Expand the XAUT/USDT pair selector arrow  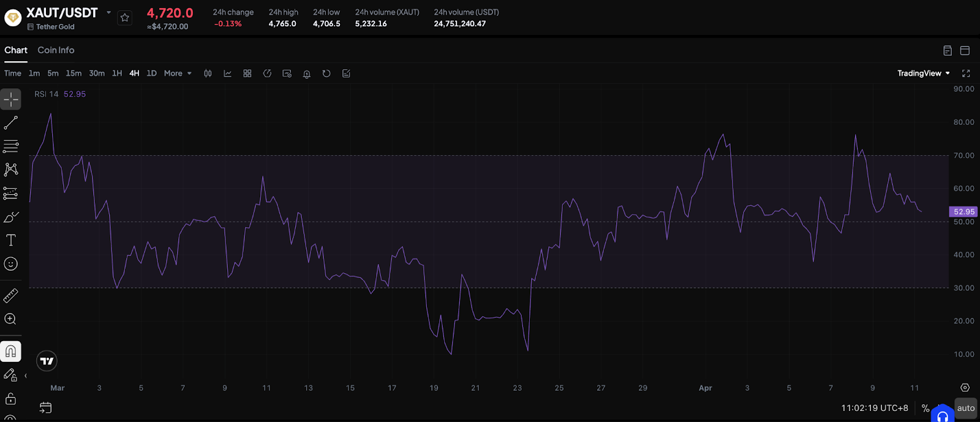(x=109, y=13)
